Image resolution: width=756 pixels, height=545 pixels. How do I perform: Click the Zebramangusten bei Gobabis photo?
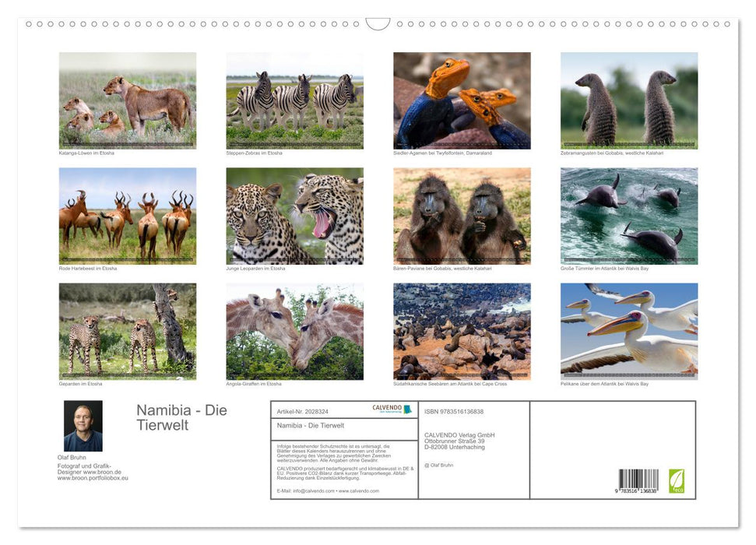point(628,98)
